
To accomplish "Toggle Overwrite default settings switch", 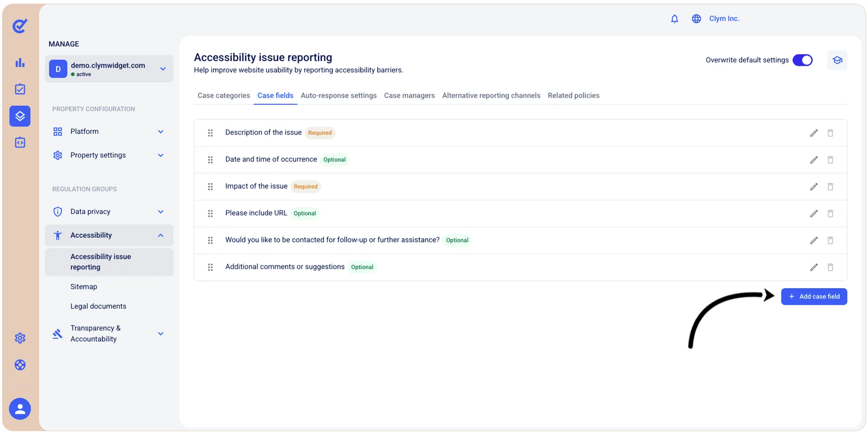I will pyautogui.click(x=802, y=60).
